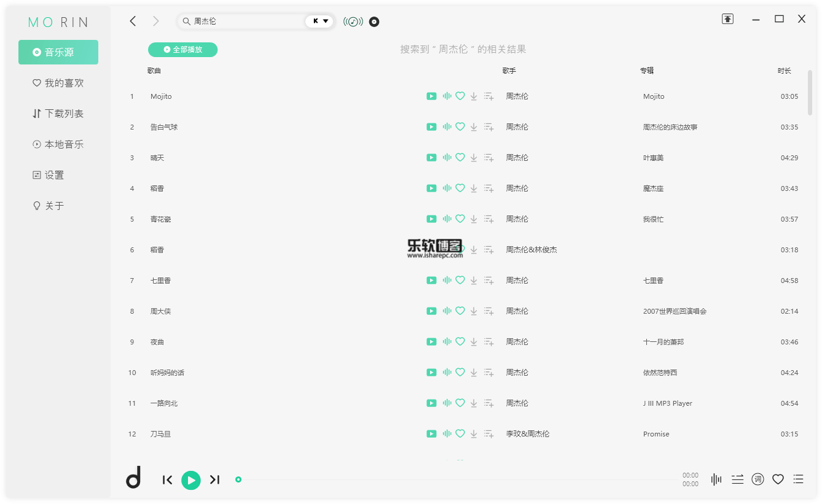Screen dimensions: 822x504
Task: Click the pin-to-top window icon
Action: (x=728, y=19)
